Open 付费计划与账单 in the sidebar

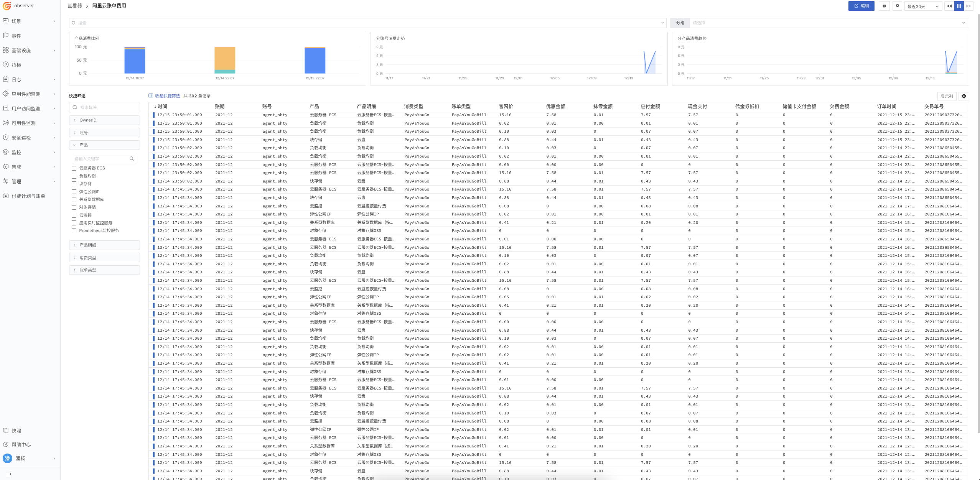(28, 196)
